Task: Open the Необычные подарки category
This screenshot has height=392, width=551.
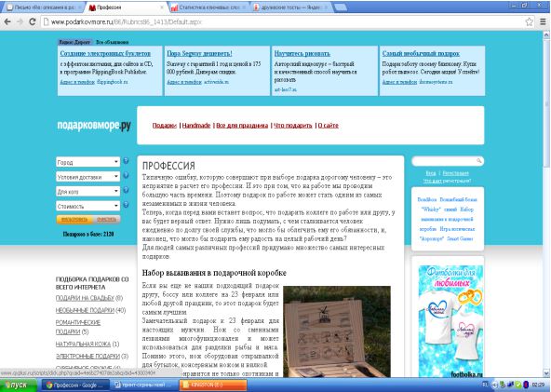Action: [x=85, y=310]
